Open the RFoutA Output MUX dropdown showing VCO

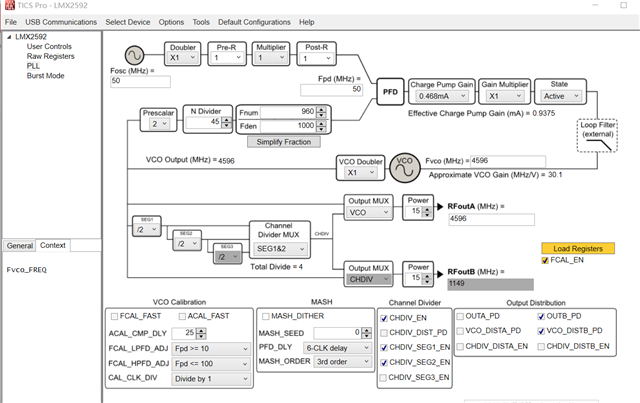[x=369, y=213]
